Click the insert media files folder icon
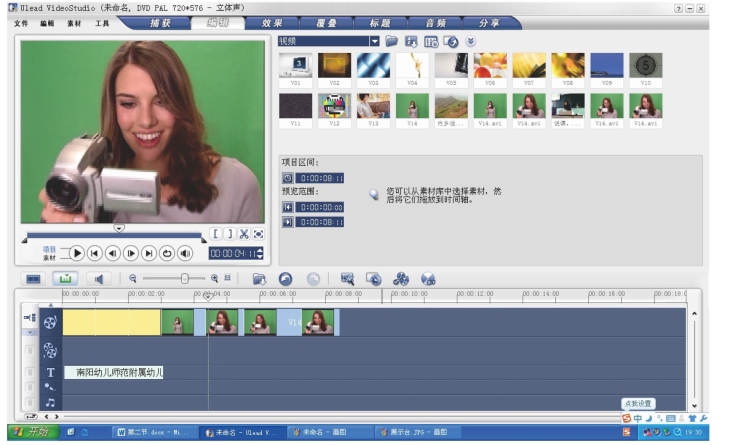This screenshot has height=445, width=746. pyautogui.click(x=259, y=279)
